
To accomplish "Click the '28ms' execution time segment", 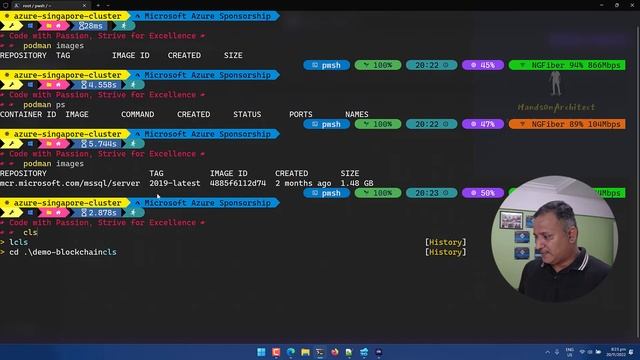I will tap(91, 26).
